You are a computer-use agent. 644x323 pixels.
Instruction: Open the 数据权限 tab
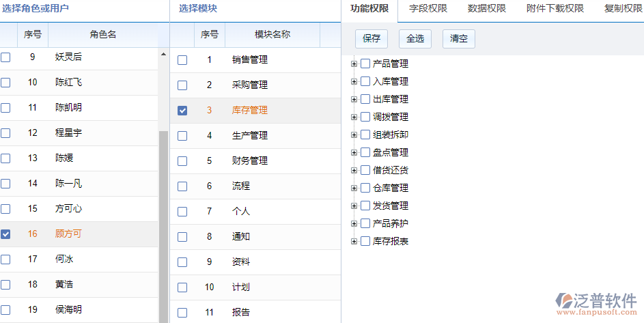point(487,9)
